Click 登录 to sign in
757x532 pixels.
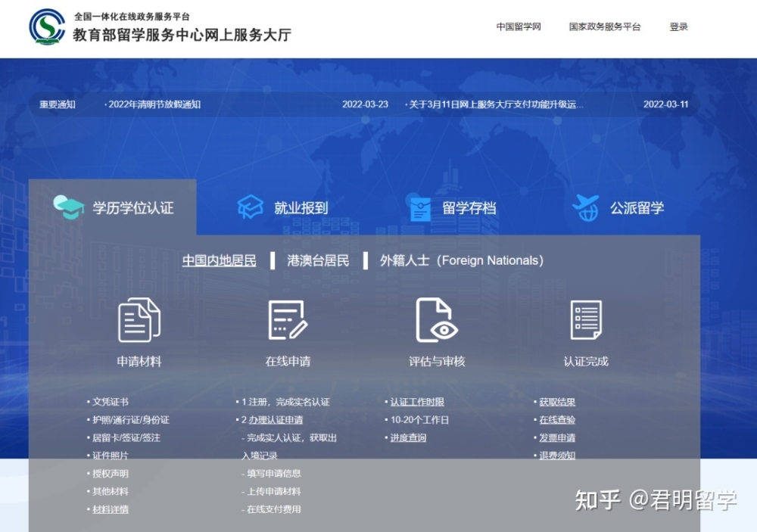[678, 26]
